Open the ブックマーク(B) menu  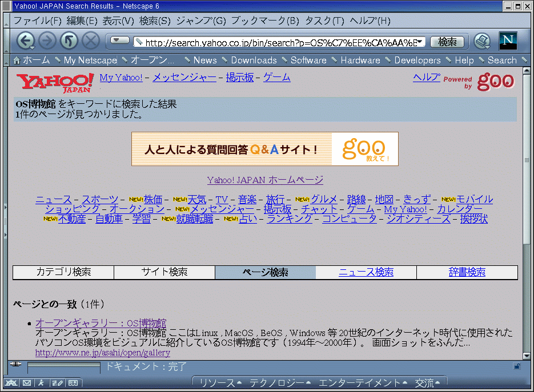pos(266,21)
